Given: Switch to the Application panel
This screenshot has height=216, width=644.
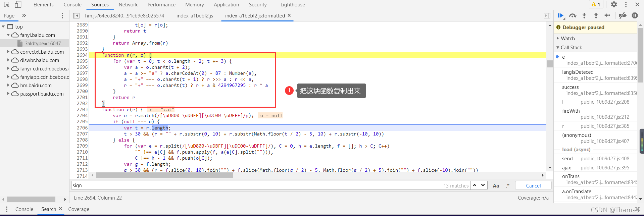Looking at the screenshot, I should (x=227, y=5).
